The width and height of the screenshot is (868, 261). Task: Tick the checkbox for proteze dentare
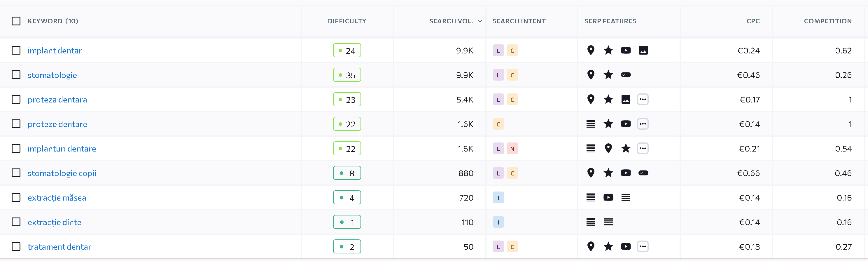pos(16,124)
